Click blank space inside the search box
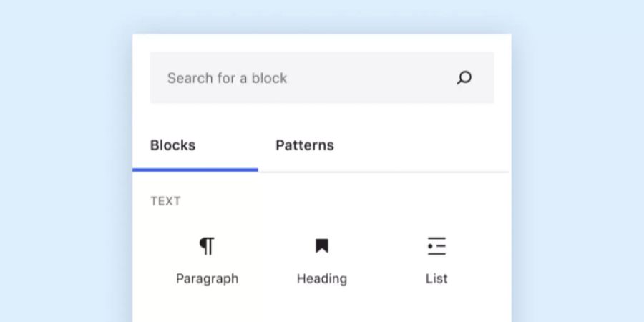Screen dimensions: 644x322 coord(370,77)
